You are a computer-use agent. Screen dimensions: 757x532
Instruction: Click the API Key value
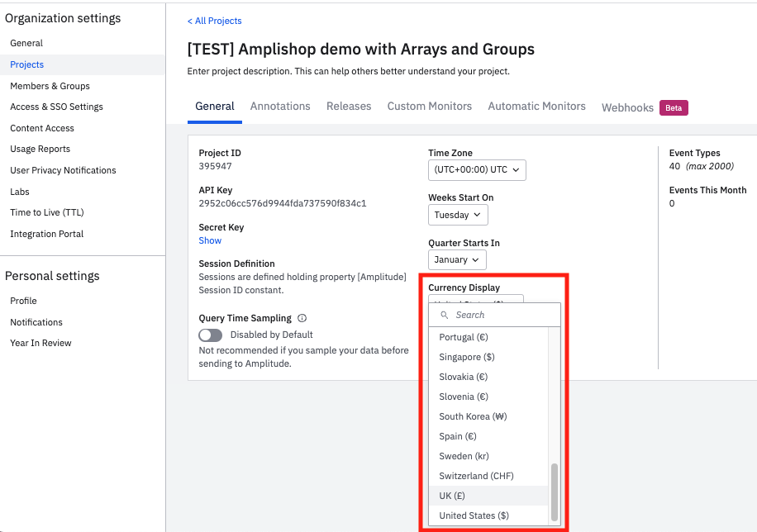283,203
